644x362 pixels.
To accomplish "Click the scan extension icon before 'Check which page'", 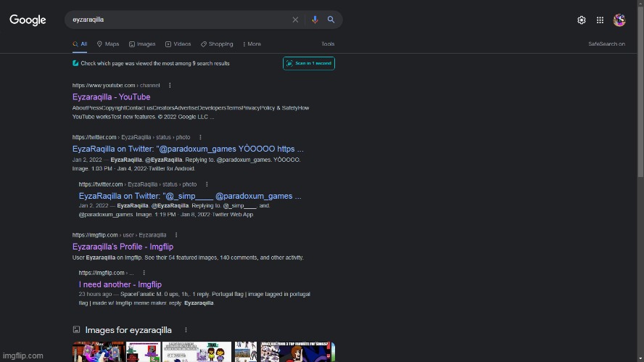I will tap(75, 63).
